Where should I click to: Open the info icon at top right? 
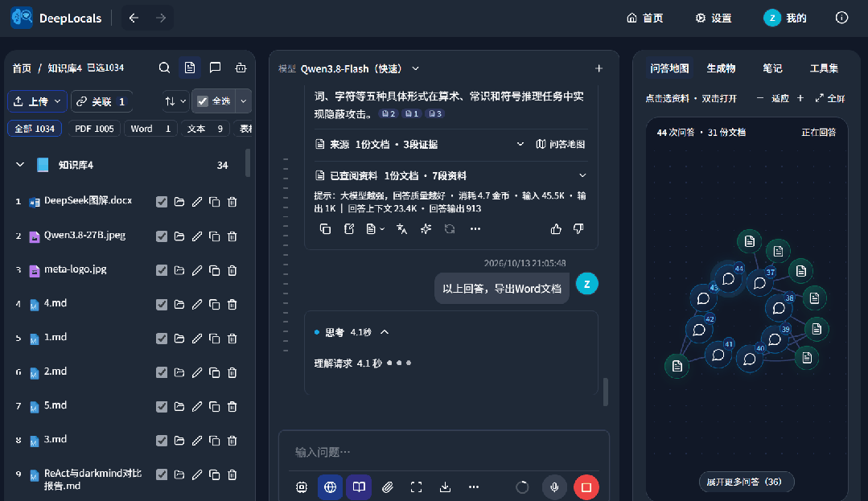(x=841, y=18)
